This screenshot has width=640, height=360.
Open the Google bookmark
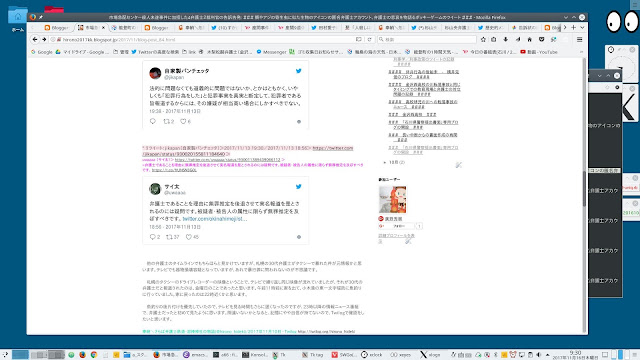[42, 52]
